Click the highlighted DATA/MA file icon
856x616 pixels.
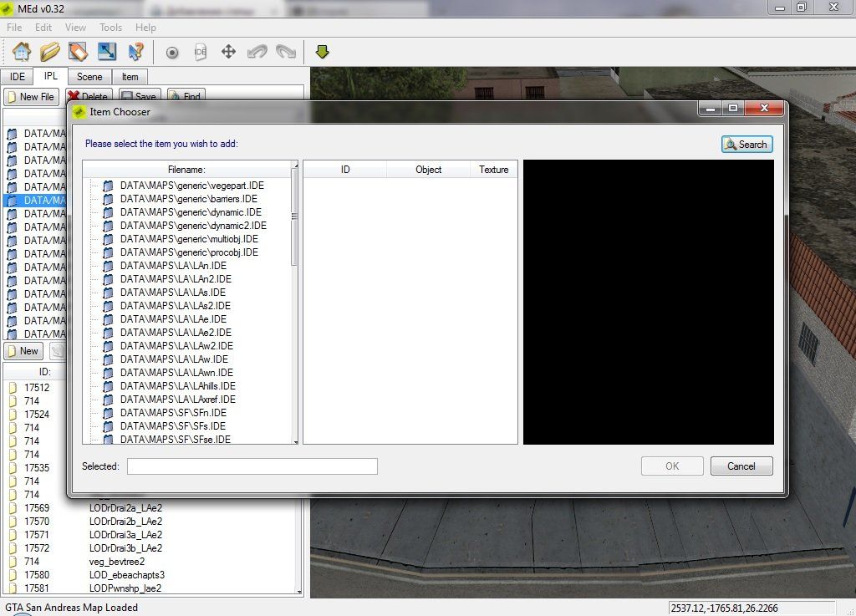point(12,201)
